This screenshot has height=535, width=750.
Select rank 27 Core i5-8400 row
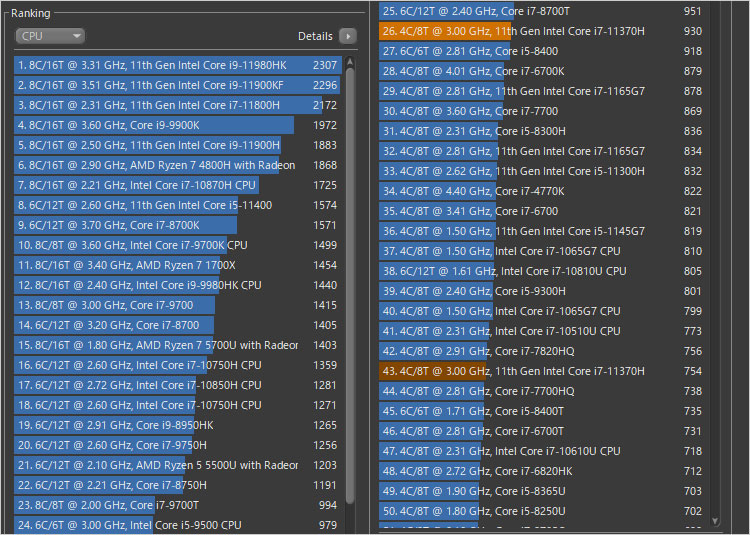click(x=543, y=51)
